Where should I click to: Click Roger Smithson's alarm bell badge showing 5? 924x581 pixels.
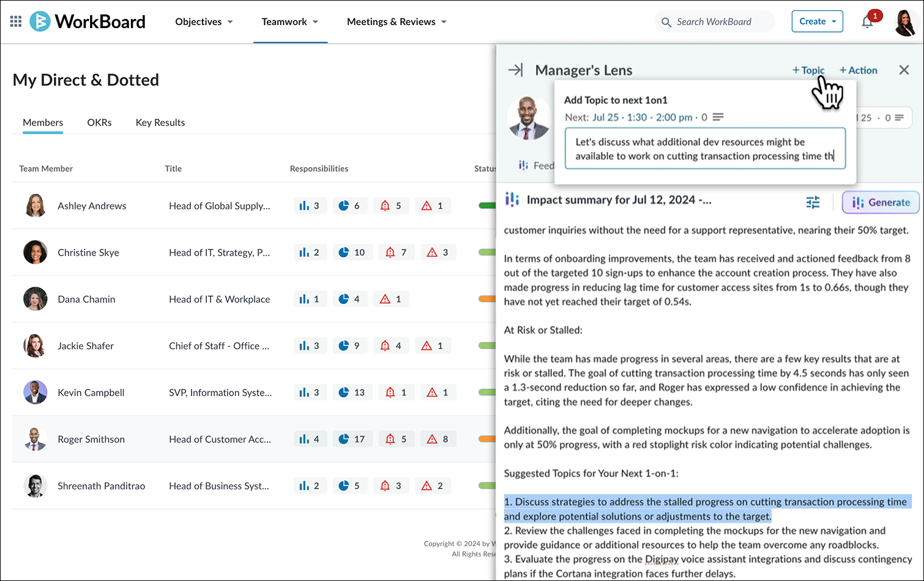click(x=397, y=439)
